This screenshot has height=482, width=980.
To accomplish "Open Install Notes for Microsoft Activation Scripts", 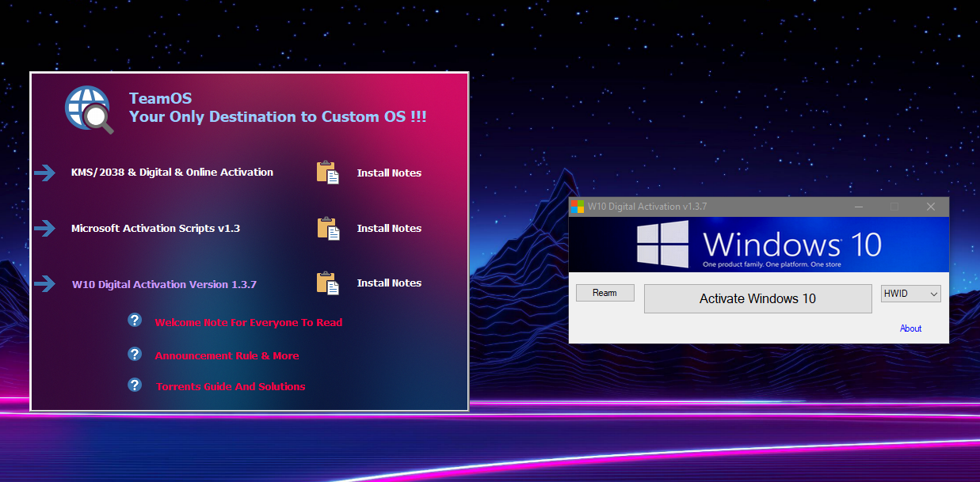I will pos(389,228).
